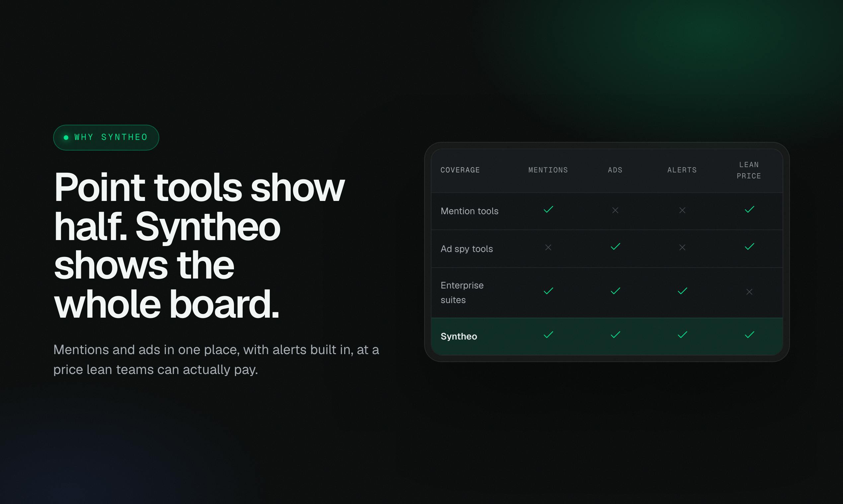
Task: Select the Ads check for Ad spy tools
Action: tap(615, 247)
